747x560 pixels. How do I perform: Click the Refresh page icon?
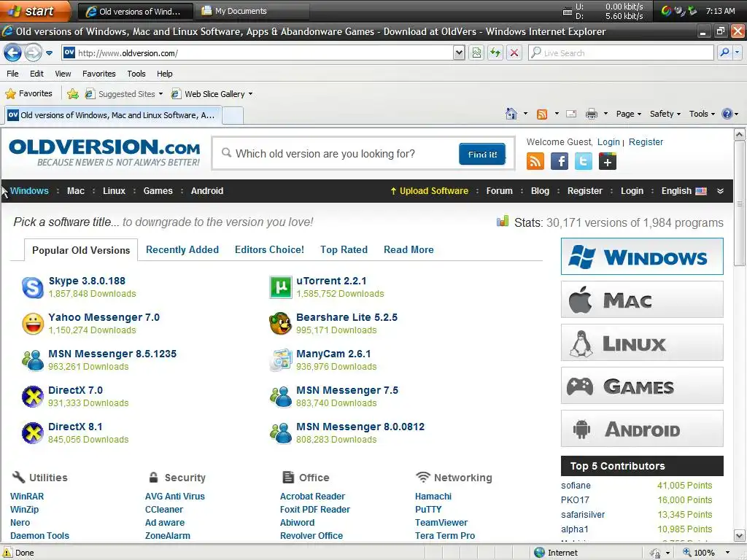click(495, 52)
